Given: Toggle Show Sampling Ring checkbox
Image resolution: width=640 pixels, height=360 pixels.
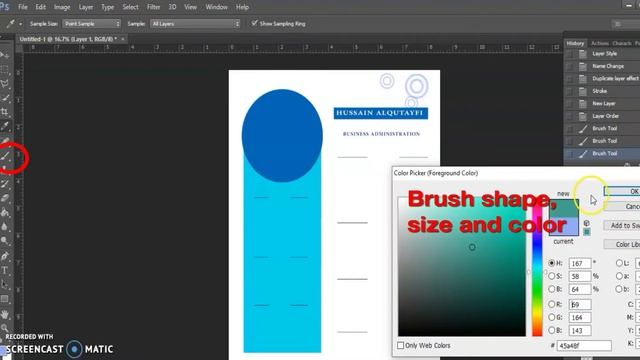Looking at the screenshot, I should (254, 23).
